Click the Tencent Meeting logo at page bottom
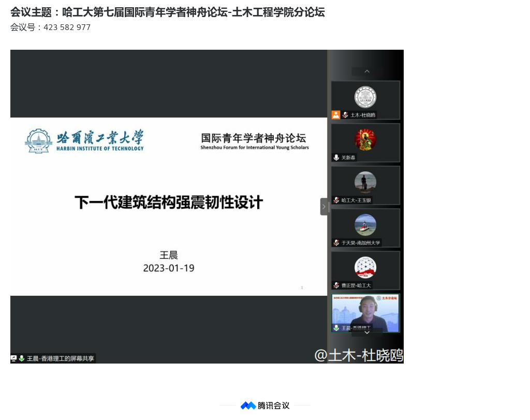 click(248, 405)
